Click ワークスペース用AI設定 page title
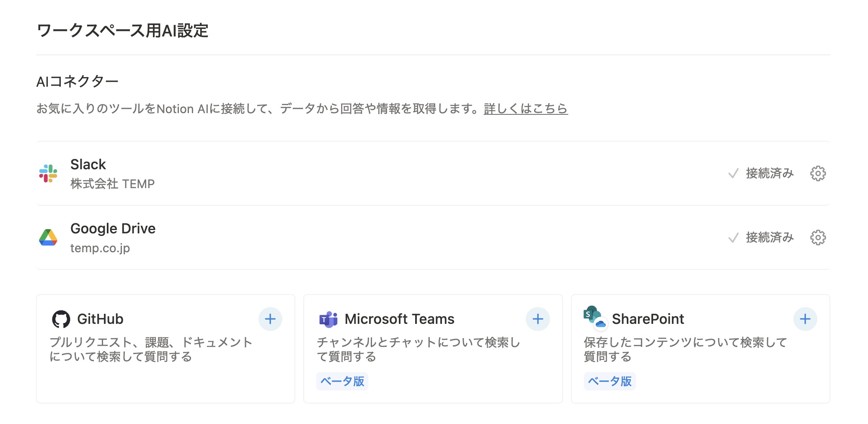Screen dimensions: 868x424 pos(123,31)
